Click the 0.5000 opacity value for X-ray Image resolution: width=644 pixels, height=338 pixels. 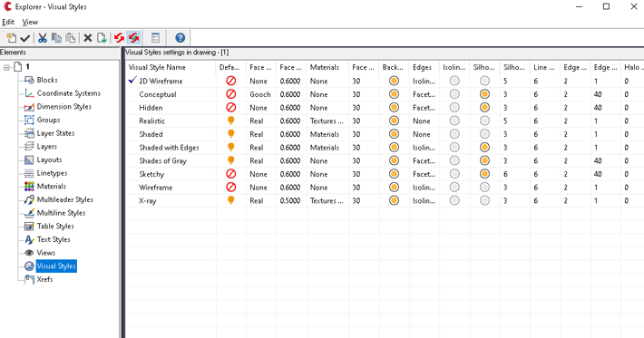[290, 200]
